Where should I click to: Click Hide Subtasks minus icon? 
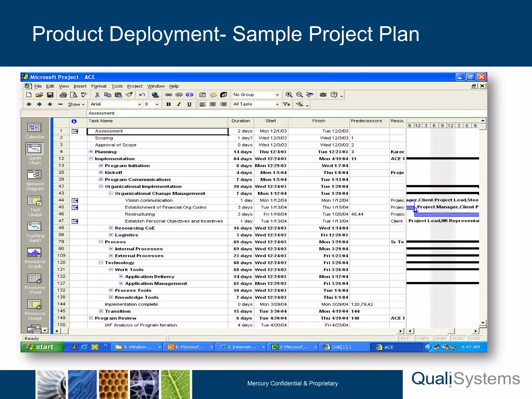(x=60, y=104)
